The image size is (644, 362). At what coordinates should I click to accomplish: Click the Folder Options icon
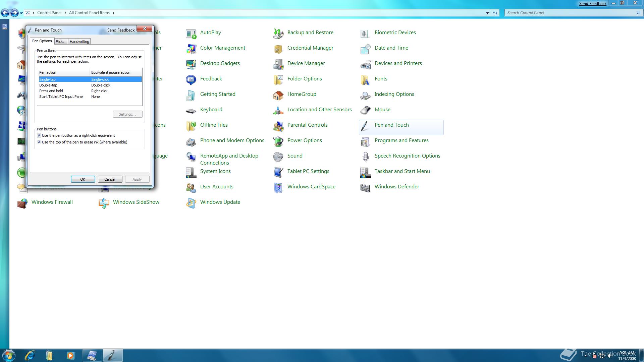pyautogui.click(x=278, y=80)
